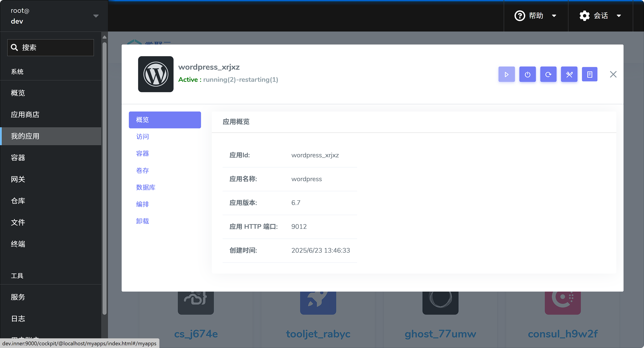Open the tooljet_rabyc application icon
The image size is (644, 348).
click(x=318, y=303)
